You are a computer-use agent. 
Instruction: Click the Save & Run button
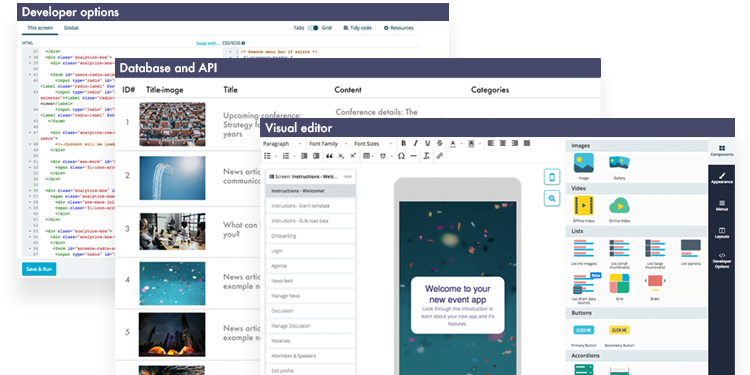[39, 269]
